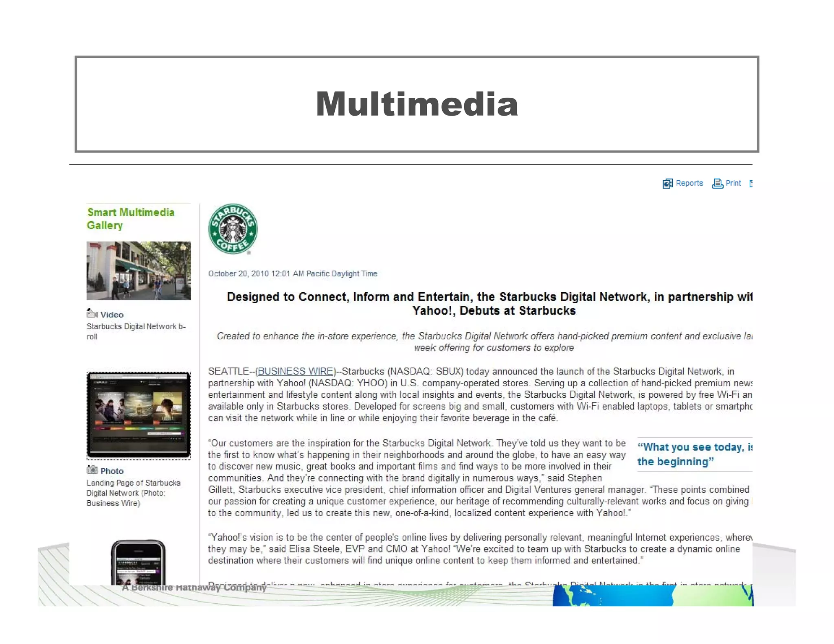The height and width of the screenshot is (644, 834).
Task: Click the October 20, 2010 date line
Action: [x=293, y=274]
